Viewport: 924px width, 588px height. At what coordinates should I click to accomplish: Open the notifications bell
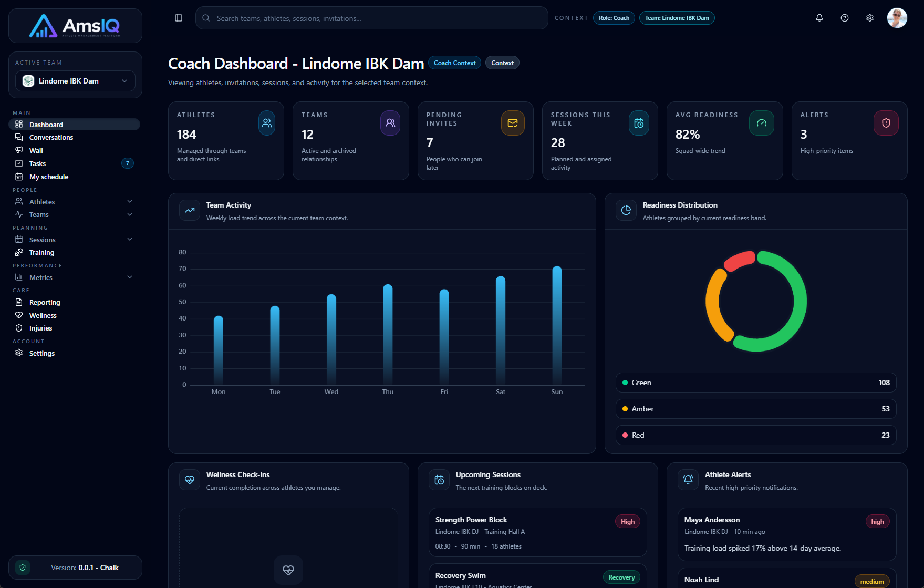819,18
